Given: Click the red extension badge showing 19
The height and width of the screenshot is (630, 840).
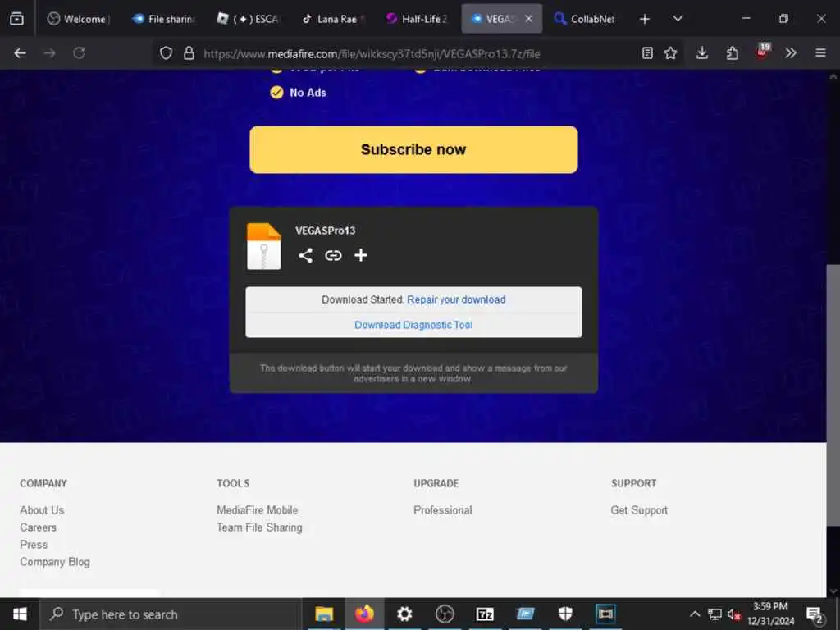Looking at the screenshot, I should pyautogui.click(x=762, y=52).
